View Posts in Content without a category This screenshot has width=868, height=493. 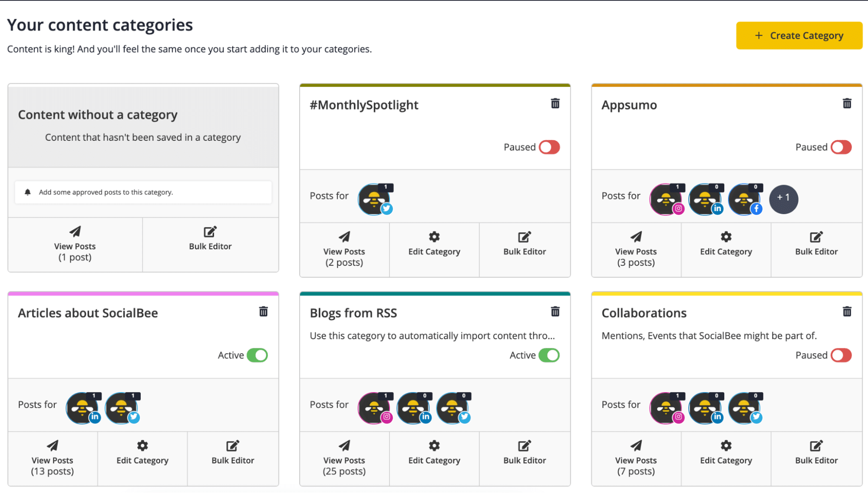(x=75, y=244)
